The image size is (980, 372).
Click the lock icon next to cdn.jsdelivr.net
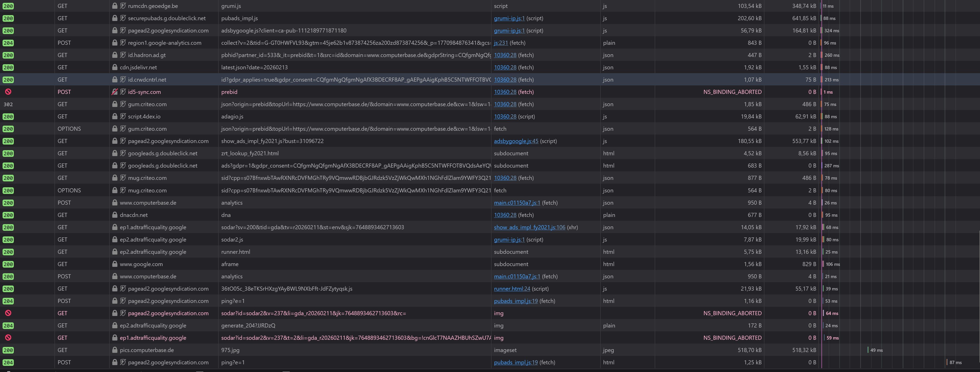tap(115, 67)
